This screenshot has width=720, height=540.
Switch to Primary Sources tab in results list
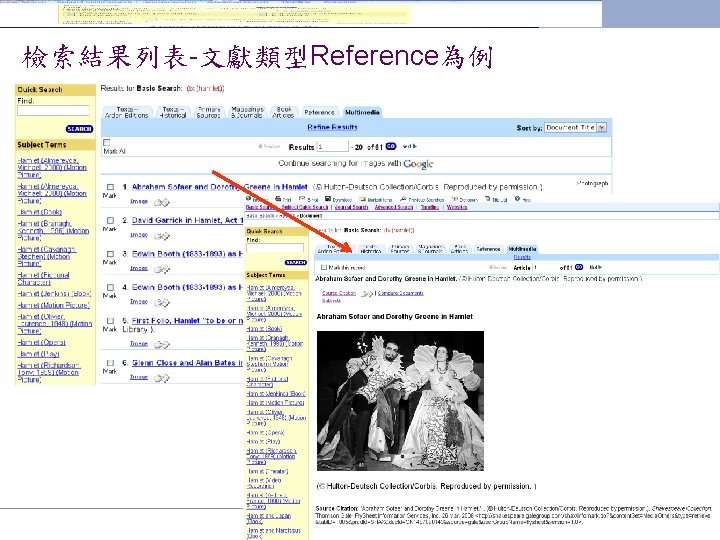[209, 112]
